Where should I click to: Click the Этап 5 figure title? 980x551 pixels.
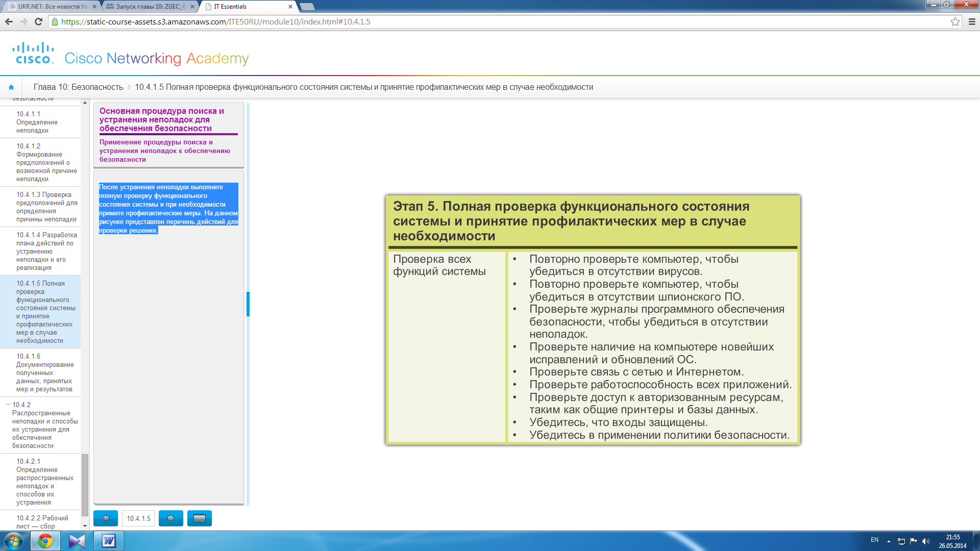tap(571, 221)
